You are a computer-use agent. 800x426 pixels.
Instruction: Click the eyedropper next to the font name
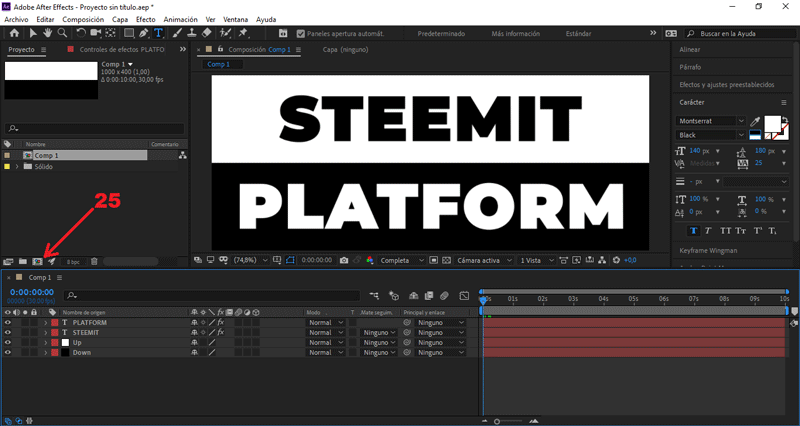coord(756,121)
